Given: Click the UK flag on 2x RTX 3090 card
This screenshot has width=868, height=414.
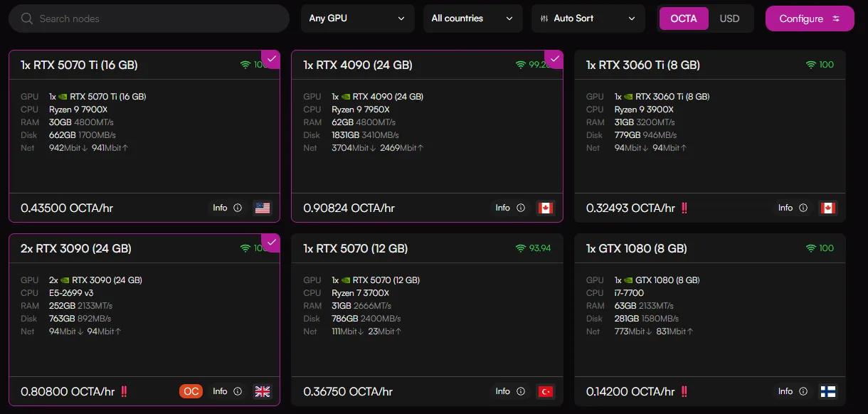Looking at the screenshot, I should pyautogui.click(x=263, y=392).
